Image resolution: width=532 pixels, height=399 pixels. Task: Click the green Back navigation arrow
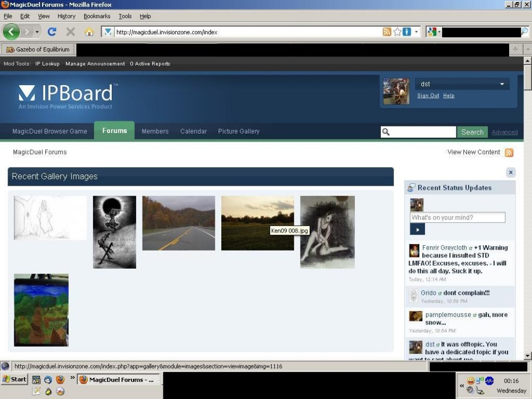(x=11, y=32)
